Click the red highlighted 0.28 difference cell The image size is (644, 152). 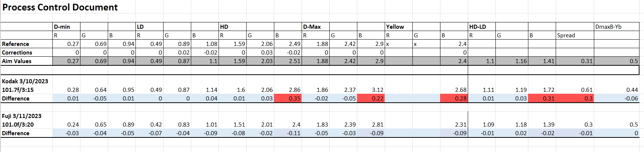(454, 99)
